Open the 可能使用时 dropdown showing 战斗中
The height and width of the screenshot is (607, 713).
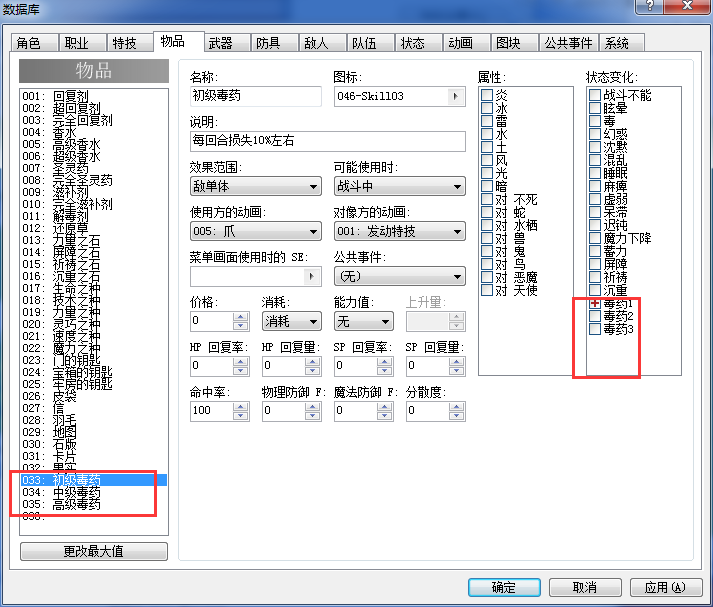[400, 186]
